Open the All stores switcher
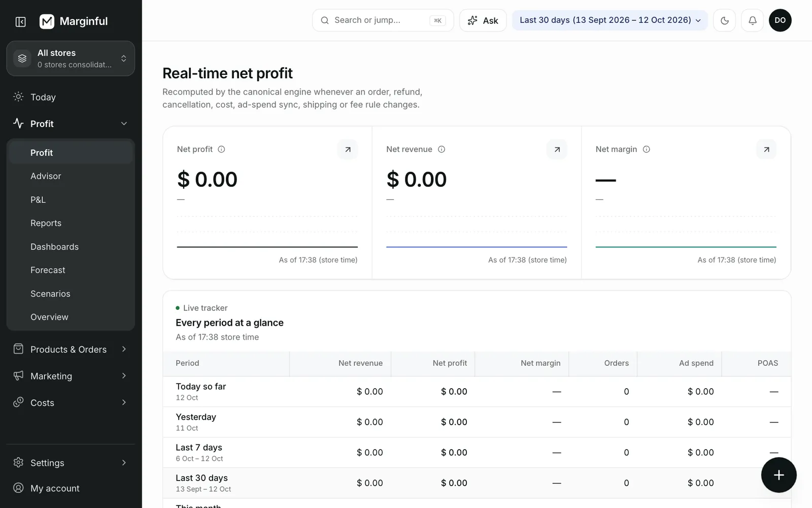Screen dimensions: 812x508 [71, 58]
